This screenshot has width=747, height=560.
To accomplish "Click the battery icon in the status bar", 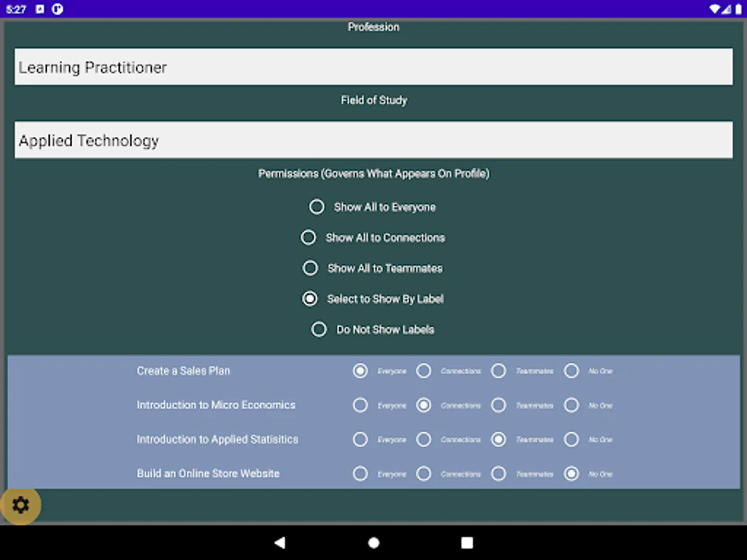I will [738, 9].
